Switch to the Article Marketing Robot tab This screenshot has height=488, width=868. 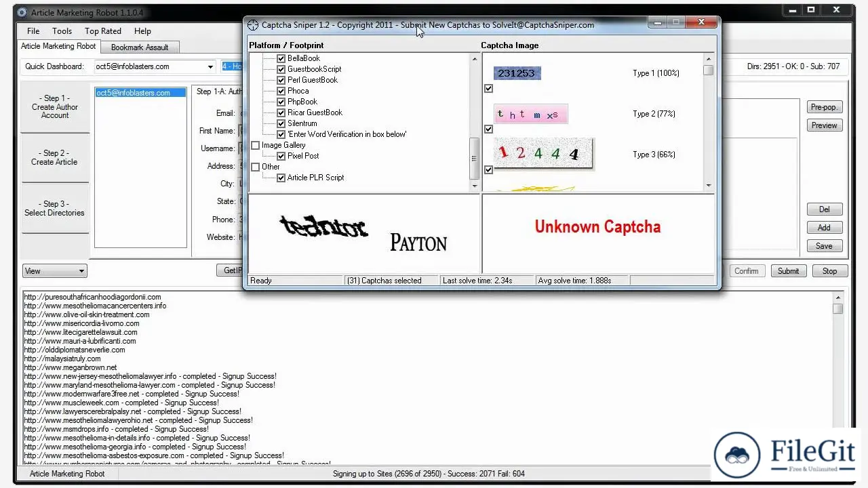(x=58, y=46)
